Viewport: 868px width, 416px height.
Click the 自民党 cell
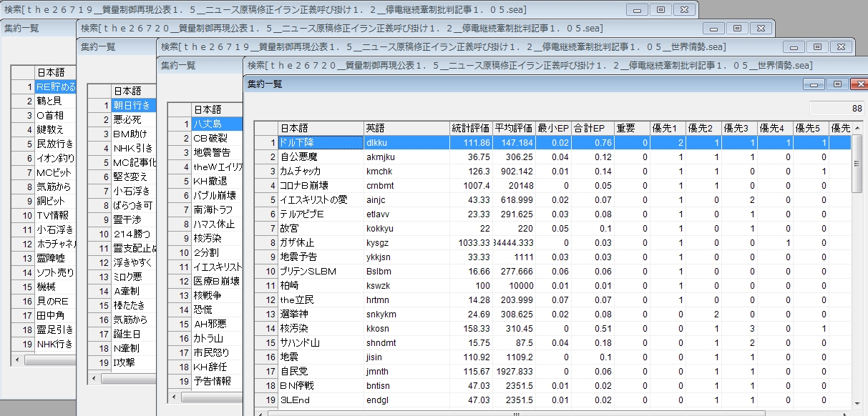[321, 371]
